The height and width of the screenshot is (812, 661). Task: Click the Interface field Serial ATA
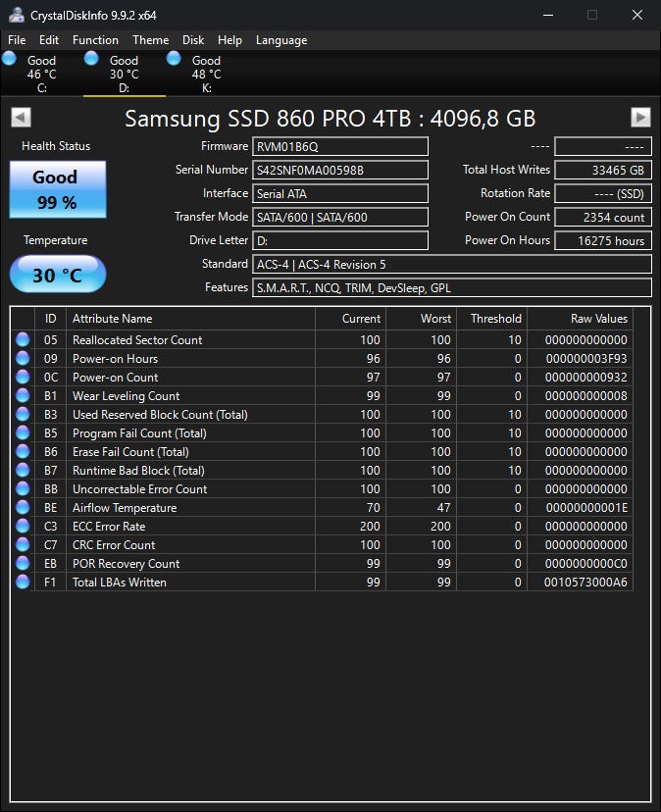[340, 193]
